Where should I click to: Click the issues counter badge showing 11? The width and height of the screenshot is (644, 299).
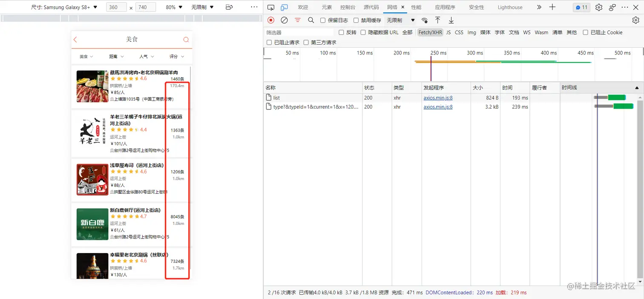pos(581,7)
